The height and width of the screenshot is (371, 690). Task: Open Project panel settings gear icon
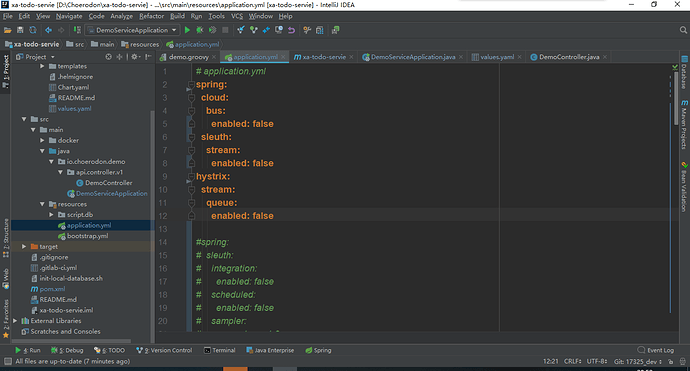tap(135, 57)
